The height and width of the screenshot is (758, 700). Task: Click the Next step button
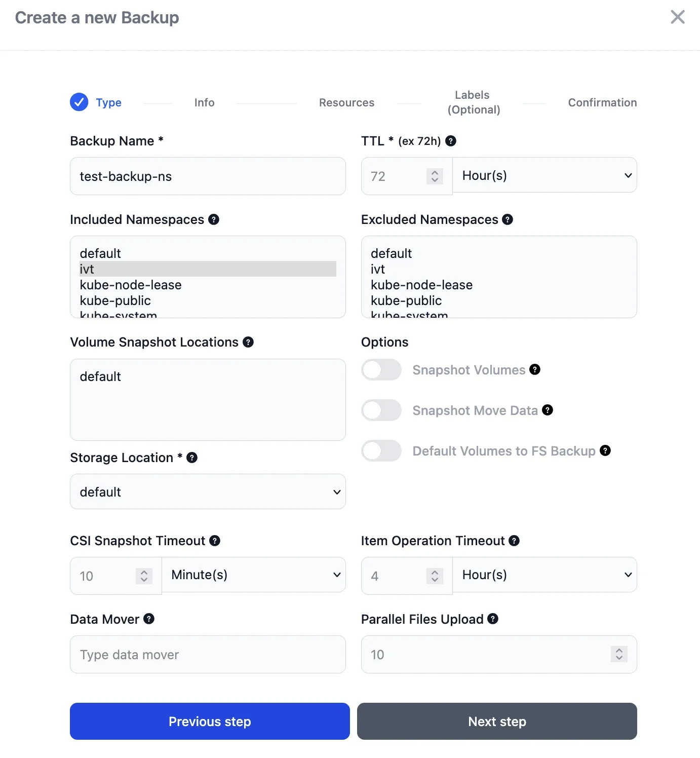[x=497, y=721]
